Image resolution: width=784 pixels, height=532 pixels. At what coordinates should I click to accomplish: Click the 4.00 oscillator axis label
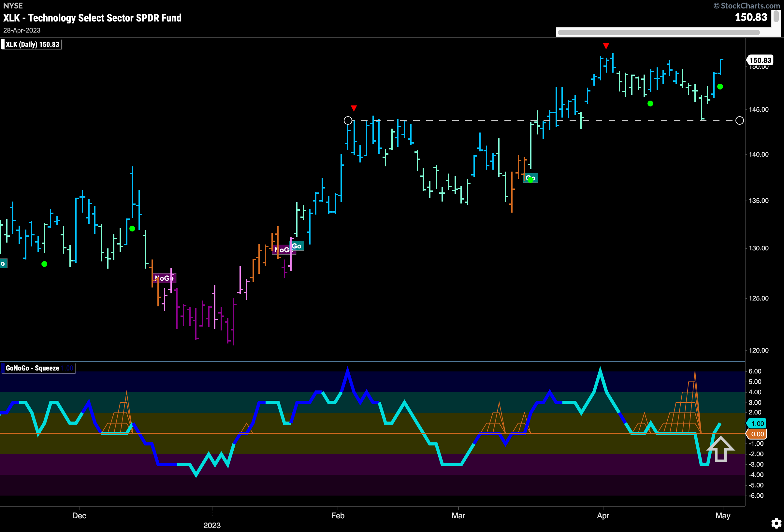point(755,392)
